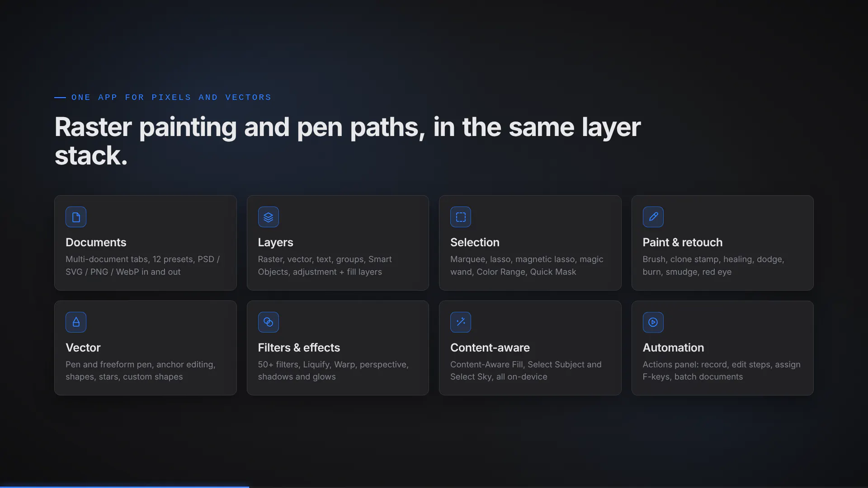The image size is (868, 488).
Task: Click the Documents file icon
Action: click(76, 217)
